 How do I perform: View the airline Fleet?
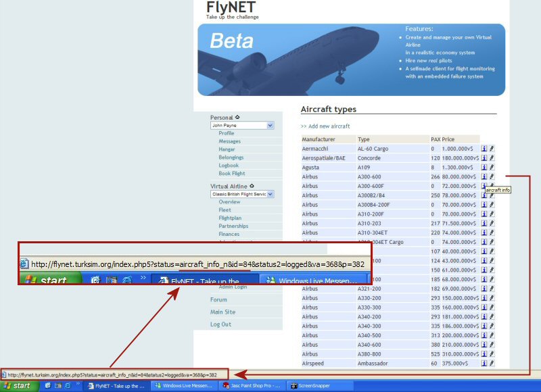(x=225, y=210)
